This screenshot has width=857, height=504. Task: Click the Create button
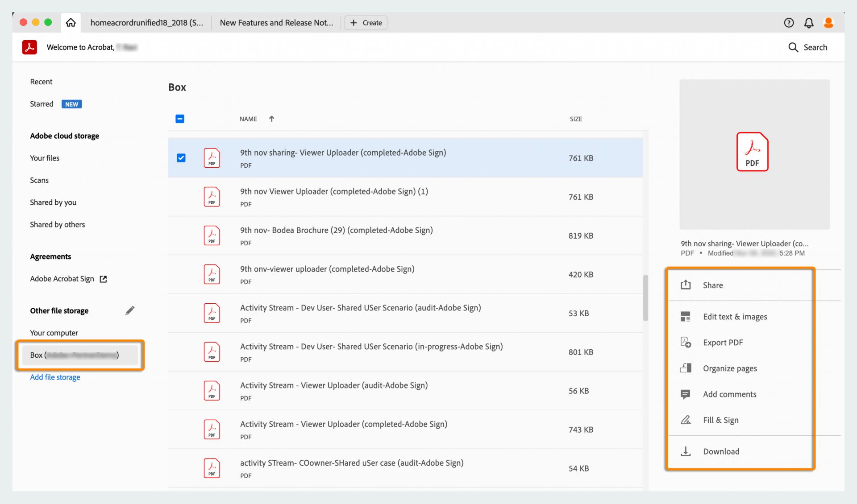click(x=366, y=23)
